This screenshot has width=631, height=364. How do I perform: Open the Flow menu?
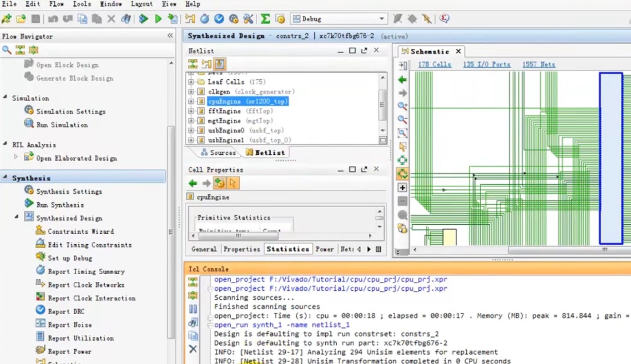(56, 4)
